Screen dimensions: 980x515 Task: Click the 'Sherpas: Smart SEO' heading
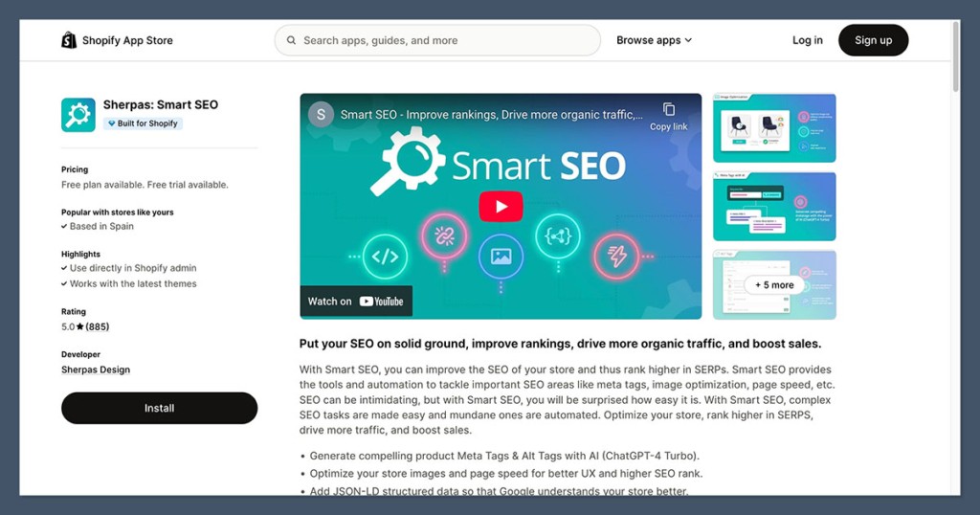(x=161, y=104)
